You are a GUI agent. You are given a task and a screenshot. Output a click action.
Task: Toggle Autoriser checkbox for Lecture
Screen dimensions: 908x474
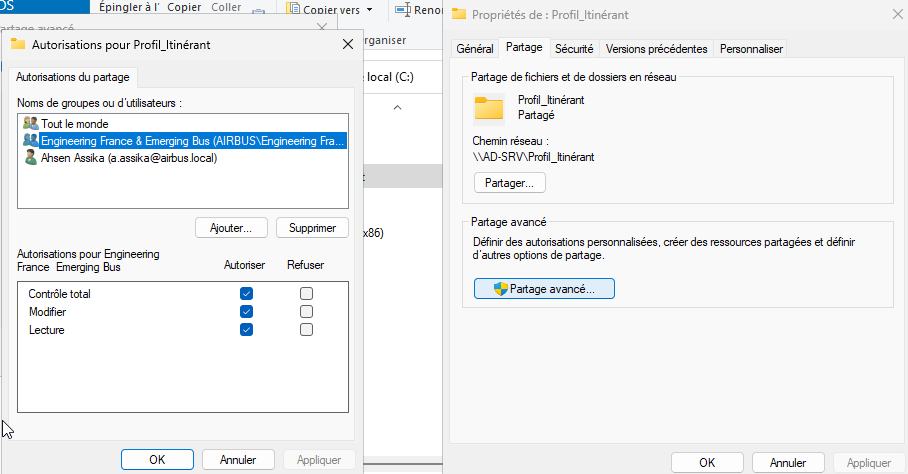[246, 329]
